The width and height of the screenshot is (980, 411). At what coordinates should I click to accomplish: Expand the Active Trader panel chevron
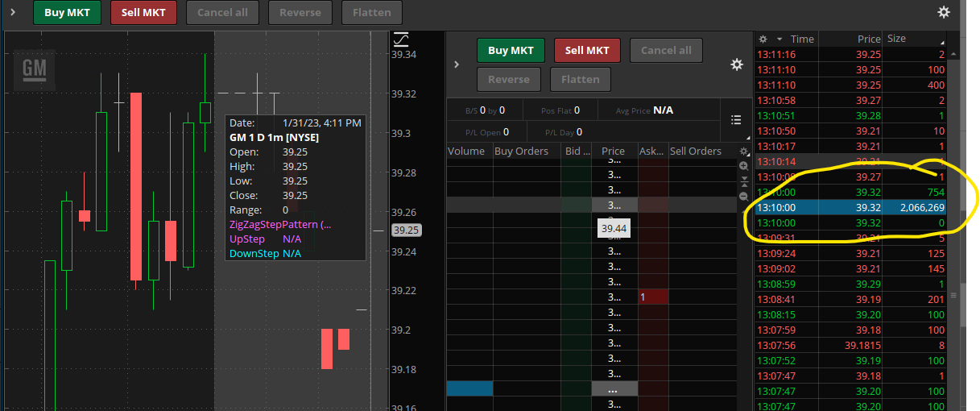coord(457,64)
